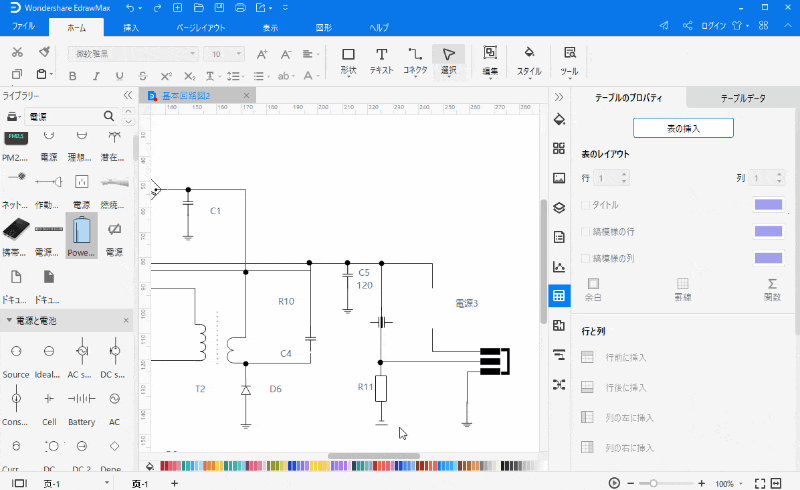Click the 表の挿入 button

(x=683, y=128)
